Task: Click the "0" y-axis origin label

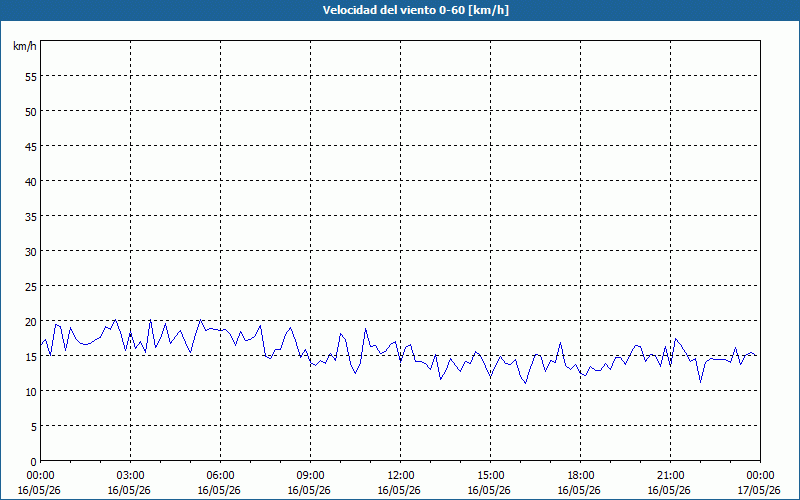Action: pyautogui.click(x=34, y=462)
